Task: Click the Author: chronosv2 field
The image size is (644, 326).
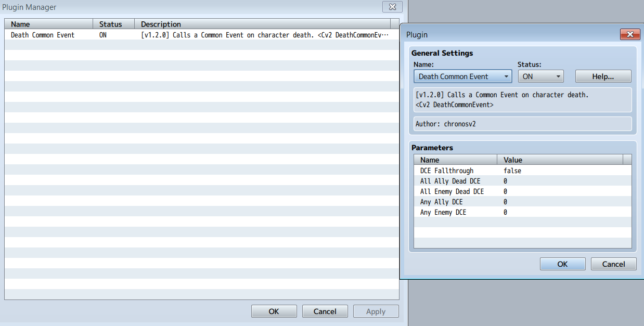Action: 522,124
